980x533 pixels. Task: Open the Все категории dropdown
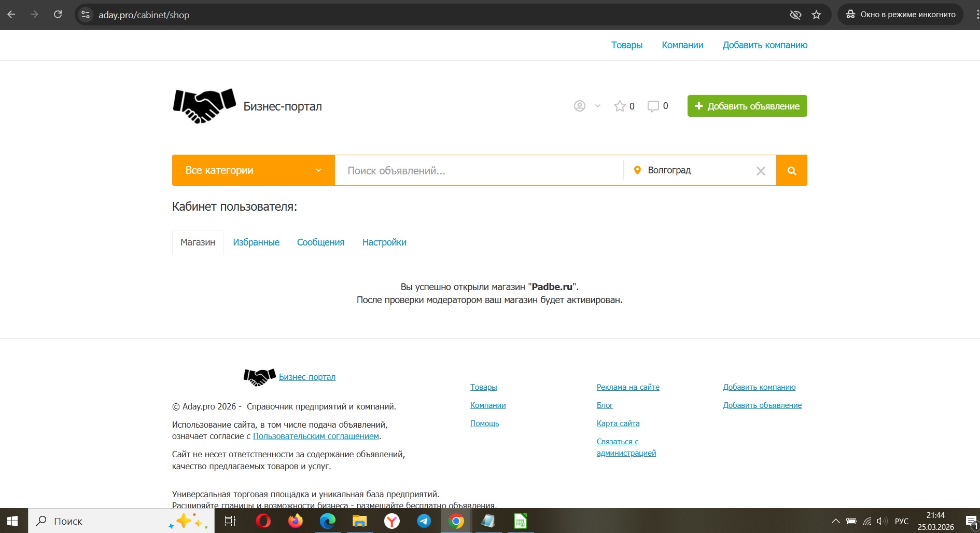coord(254,170)
